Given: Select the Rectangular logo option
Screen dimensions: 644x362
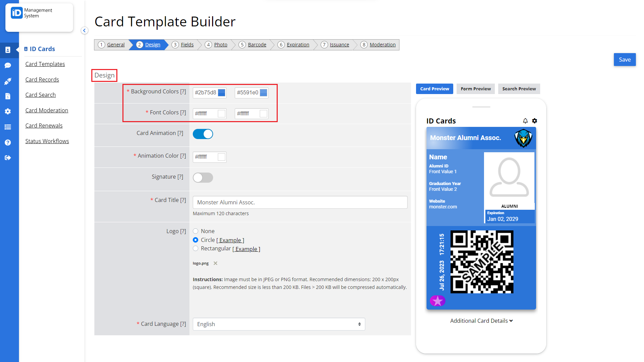Looking at the screenshot, I should (195, 248).
